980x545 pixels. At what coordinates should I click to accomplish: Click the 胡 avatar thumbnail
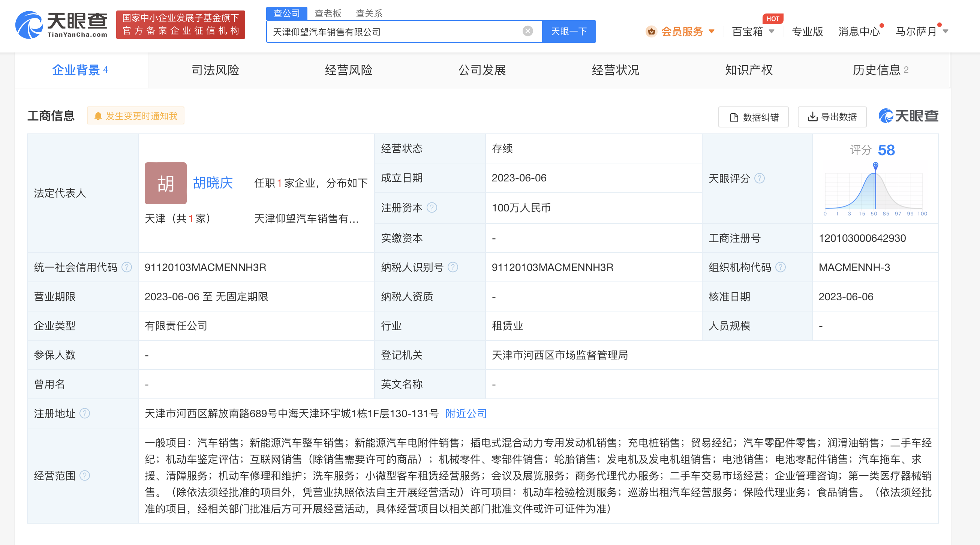coord(165,183)
